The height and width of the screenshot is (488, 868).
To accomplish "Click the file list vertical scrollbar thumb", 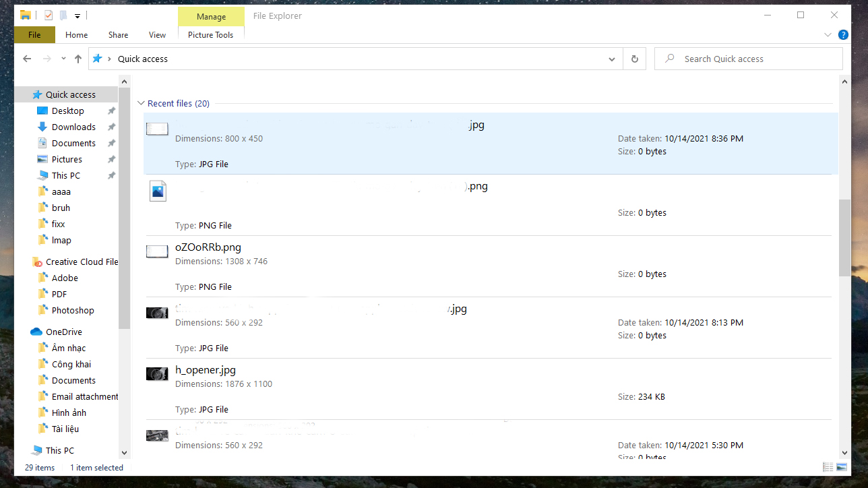I will tap(844, 237).
